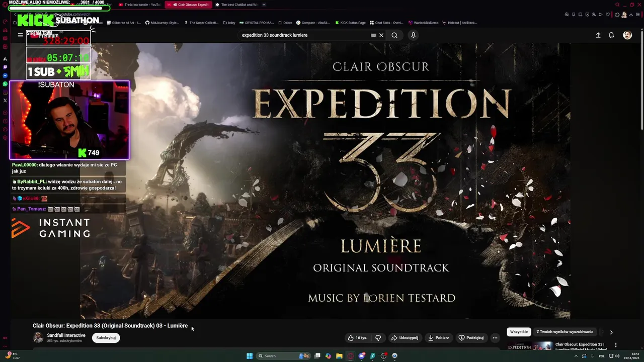Viewport: 644px width, 362px height.
Task: Open the three-dot more actions menu under the video
Action: 495,338
